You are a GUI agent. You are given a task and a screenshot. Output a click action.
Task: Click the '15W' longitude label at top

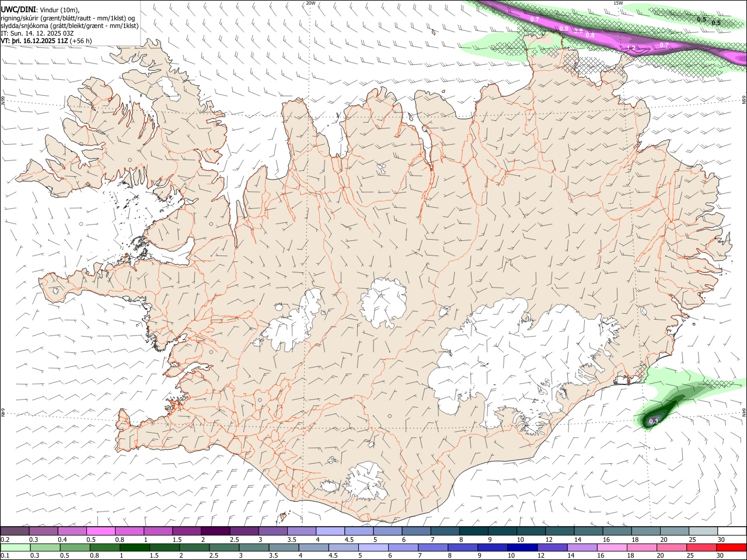tap(618, 3)
